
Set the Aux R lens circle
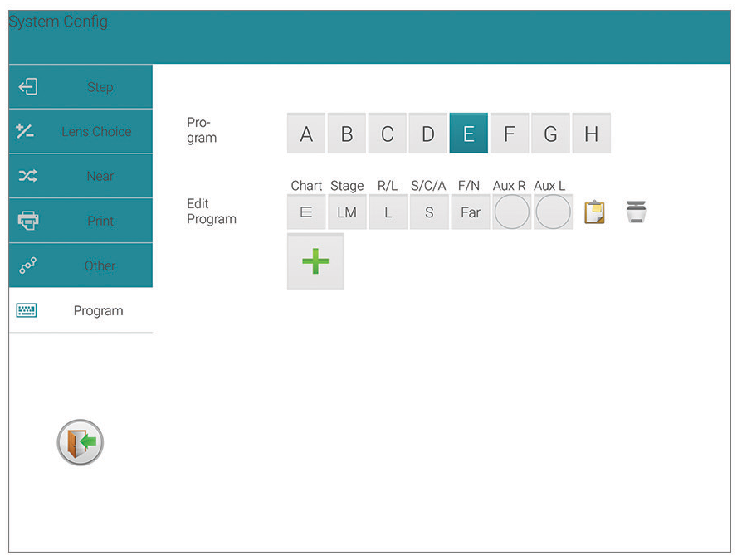[511, 212]
